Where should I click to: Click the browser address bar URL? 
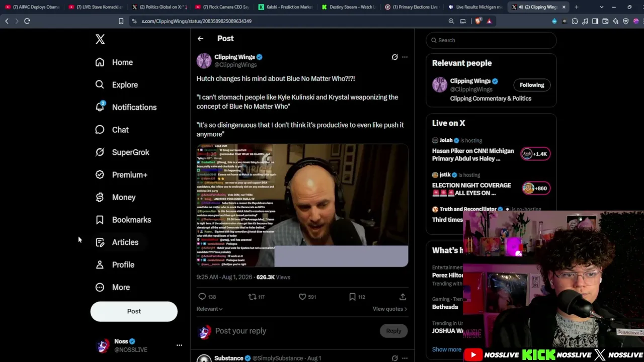pyautogui.click(x=196, y=21)
